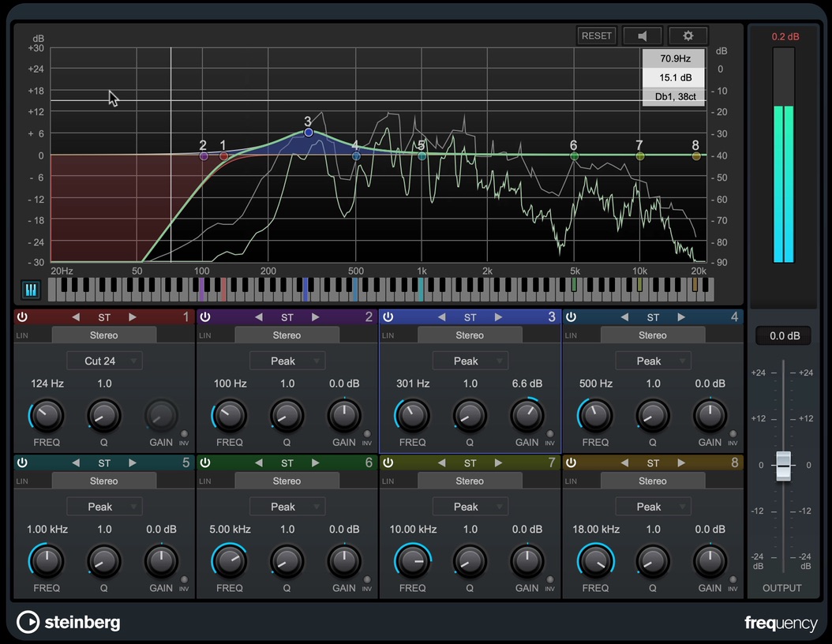Select EQ node 8 on the curve
This screenshot has height=644, width=832.
(696, 156)
